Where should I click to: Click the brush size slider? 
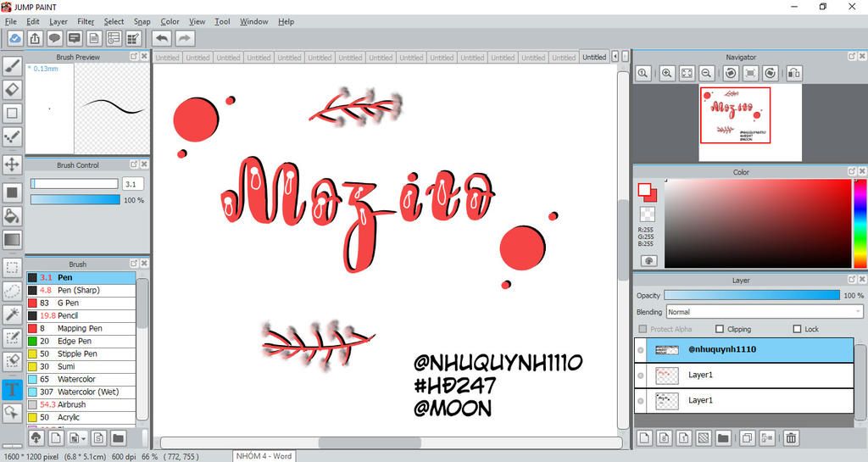[x=75, y=184]
